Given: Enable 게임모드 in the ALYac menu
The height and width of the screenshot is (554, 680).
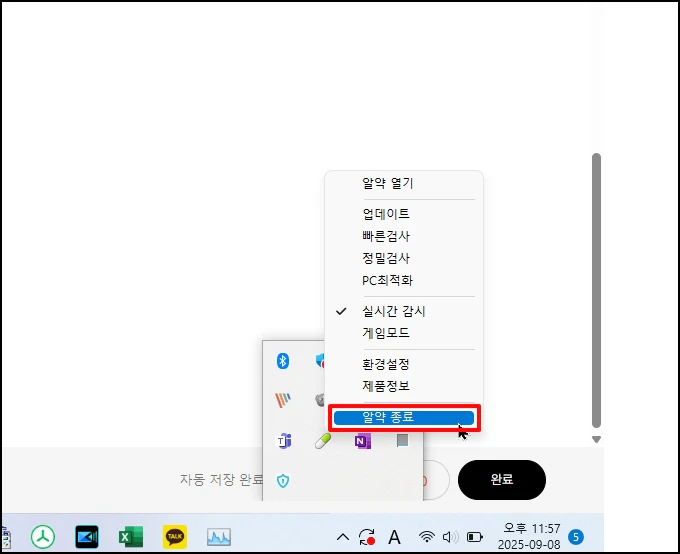Looking at the screenshot, I should click(404, 333).
